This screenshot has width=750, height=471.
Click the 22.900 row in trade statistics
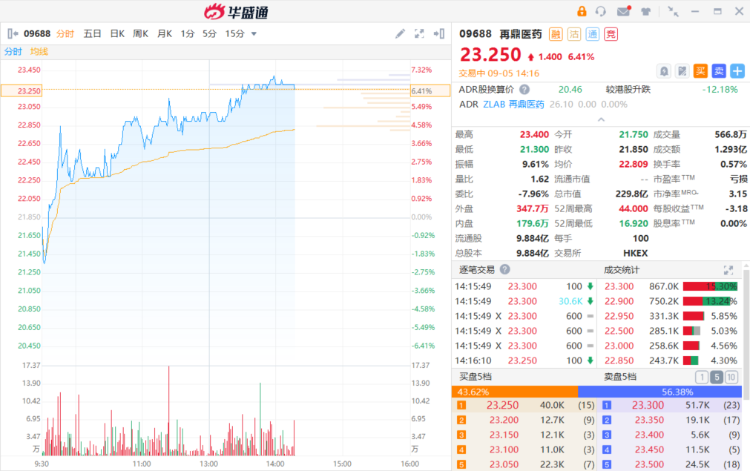pos(671,301)
